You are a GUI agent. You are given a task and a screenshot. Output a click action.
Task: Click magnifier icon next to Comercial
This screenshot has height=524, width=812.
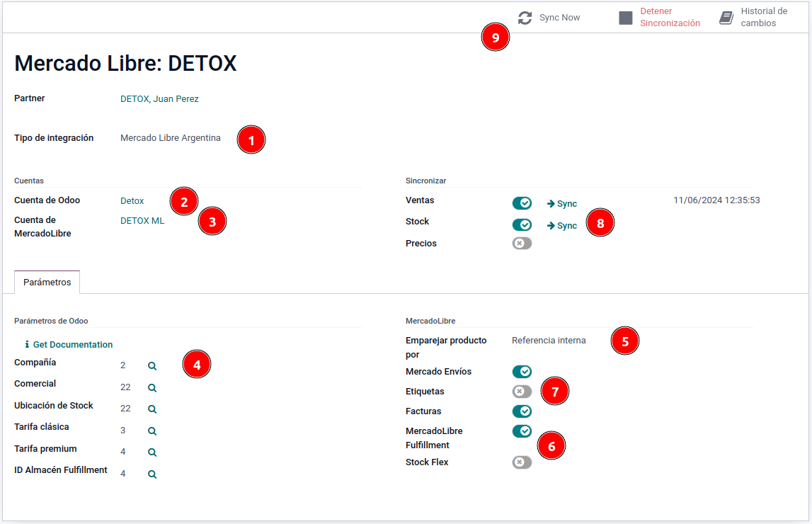[x=152, y=388]
